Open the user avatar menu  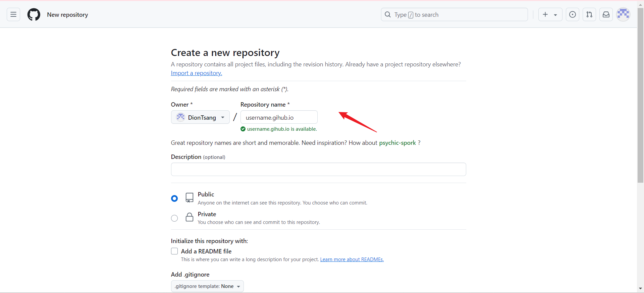click(x=623, y=14)
